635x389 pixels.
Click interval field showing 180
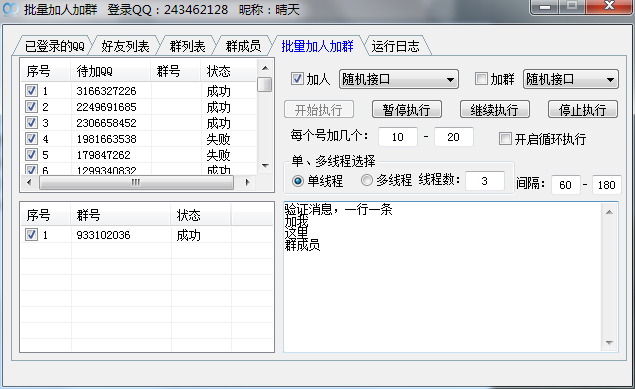[606, 185]
